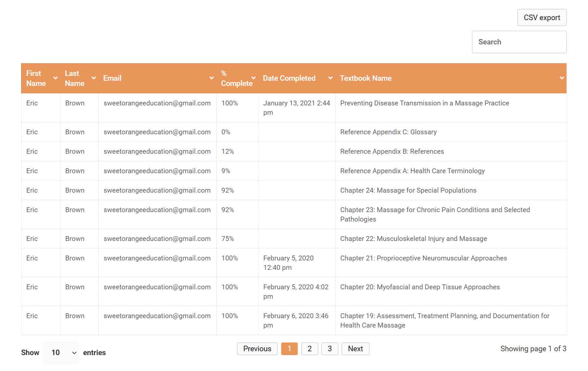Image resolution: width=588 pixels, height=371 pixels.
Task: Select the Chapter 22 Musculoskeletal Injury row
Action: pos(413,239)
